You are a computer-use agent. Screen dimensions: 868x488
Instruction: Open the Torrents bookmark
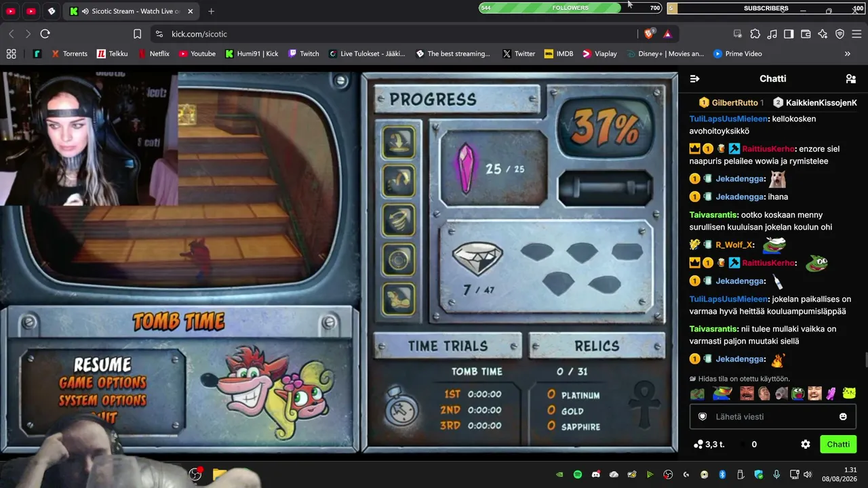click(69, 54)
